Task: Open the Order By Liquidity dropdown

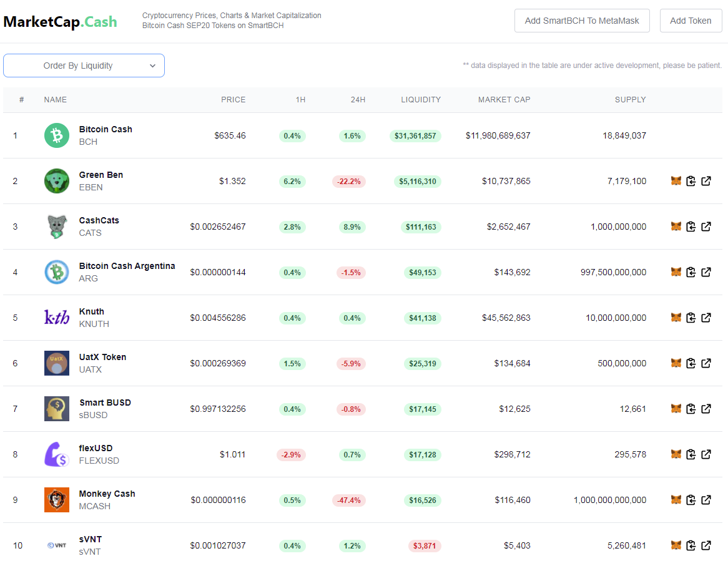Action: [84, 66]
